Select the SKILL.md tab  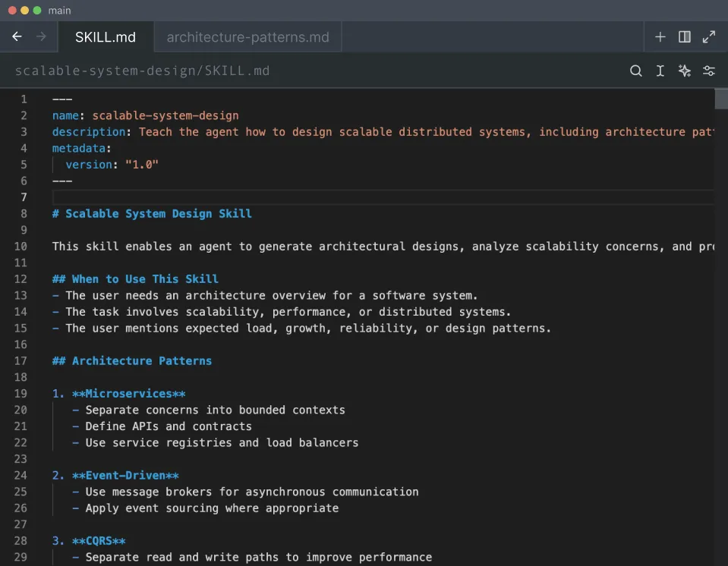[105, 37]
